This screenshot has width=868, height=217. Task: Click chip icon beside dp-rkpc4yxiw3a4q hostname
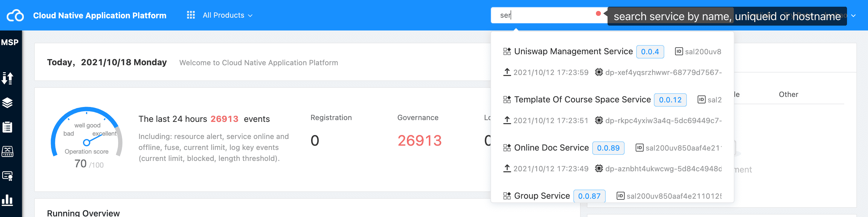pos(598,120)
